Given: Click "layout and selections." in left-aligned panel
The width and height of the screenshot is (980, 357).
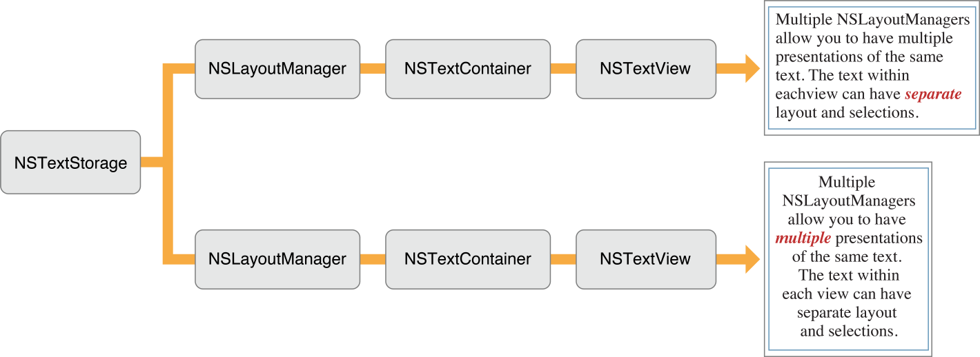Looking at the screenshot, I should [847, 112].
